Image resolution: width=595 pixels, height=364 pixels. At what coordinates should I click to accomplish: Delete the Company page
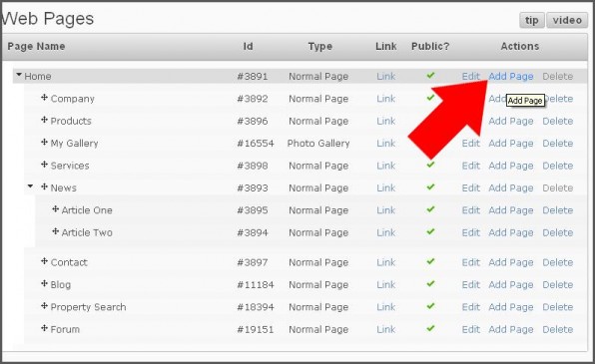tap(559, 99)
